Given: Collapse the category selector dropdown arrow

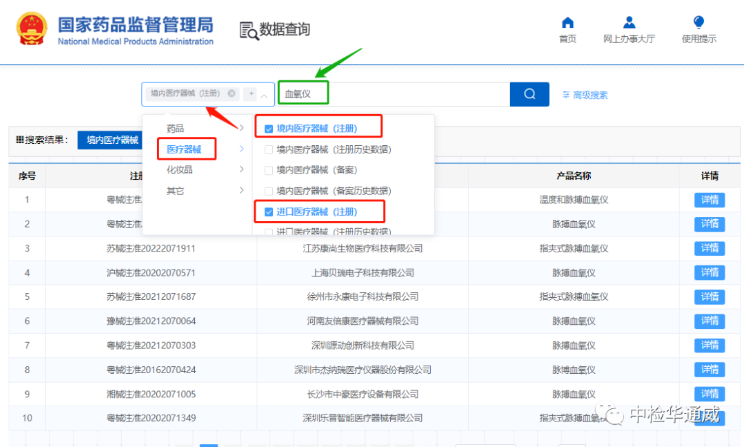Looking at the screenshot, I should [x=264, y=95].
